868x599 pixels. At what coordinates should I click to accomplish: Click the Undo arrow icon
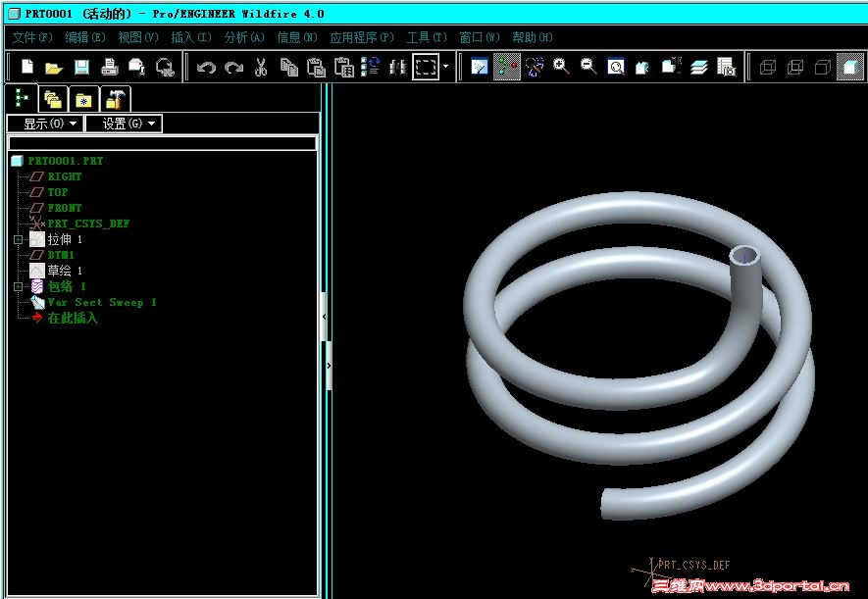206,68
